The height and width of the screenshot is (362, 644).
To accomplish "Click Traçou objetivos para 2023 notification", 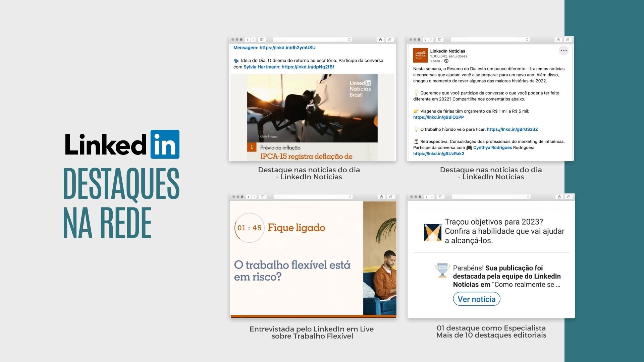I will tap(504, 231).
